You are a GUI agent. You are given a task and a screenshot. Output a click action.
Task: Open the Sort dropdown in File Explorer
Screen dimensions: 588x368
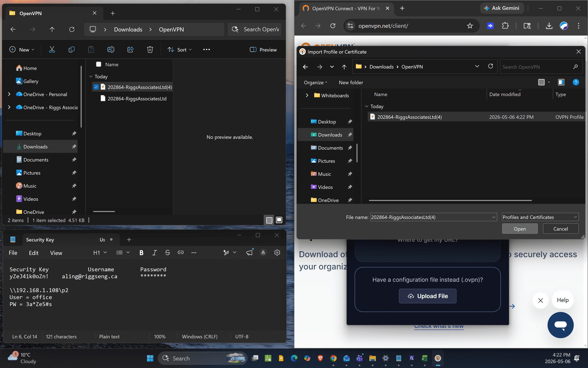[x=179, y=50]
